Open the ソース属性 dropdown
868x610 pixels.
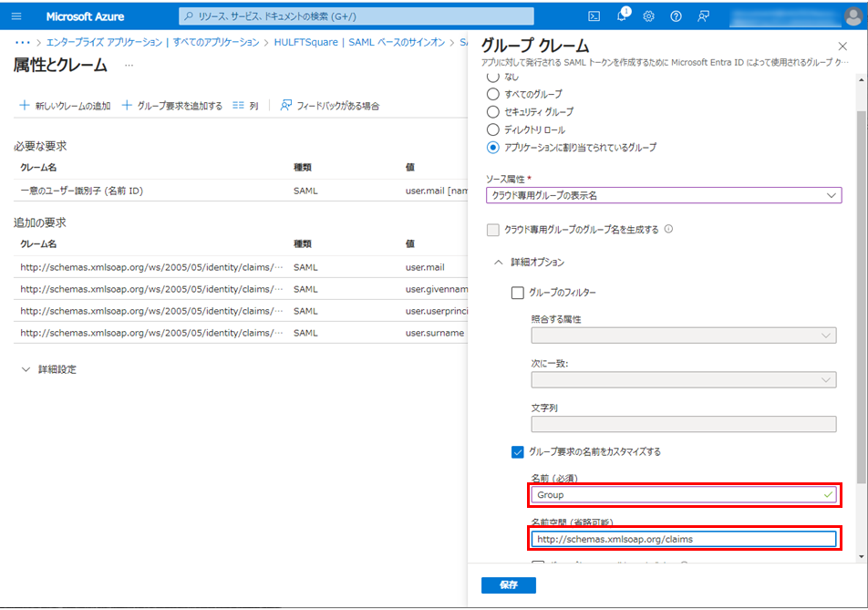pos(663,195)
